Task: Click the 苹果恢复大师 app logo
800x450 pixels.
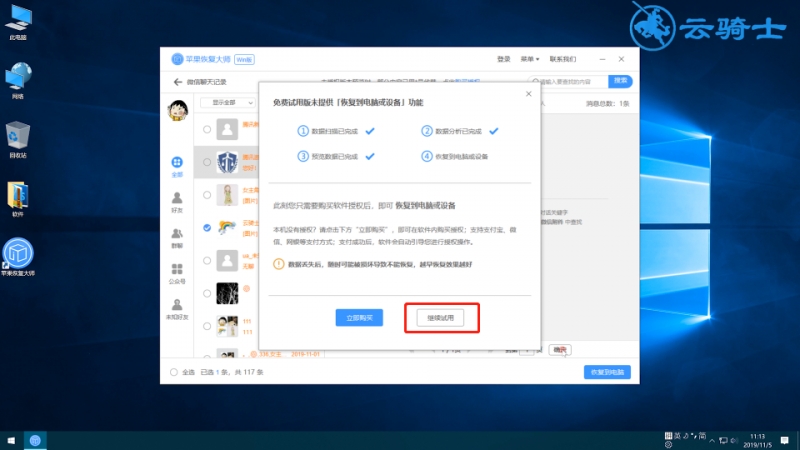Action: (177, 59)
